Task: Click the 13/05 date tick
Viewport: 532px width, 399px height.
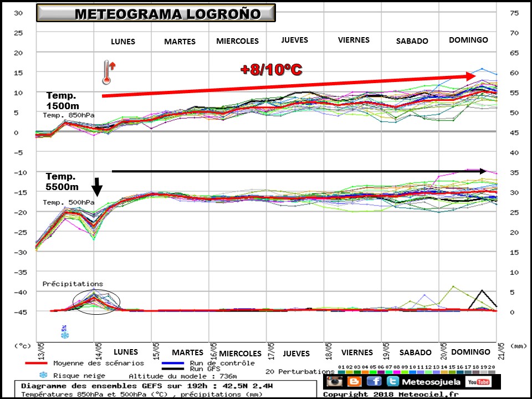Action: point(40,351)
